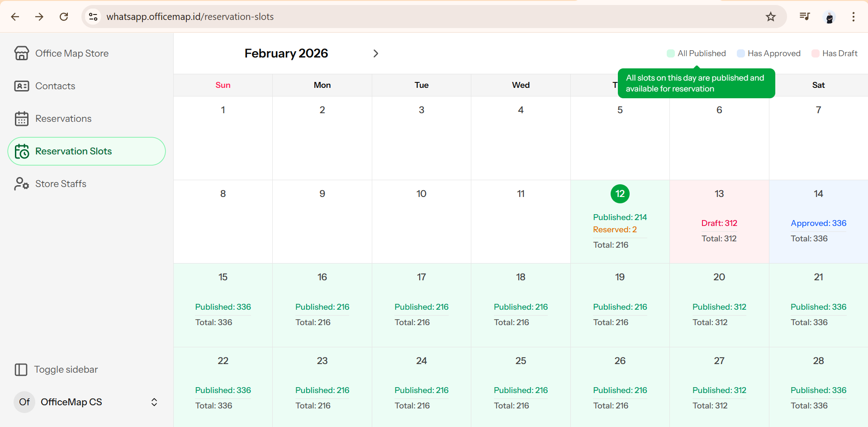Image resolution: width=868 pixels, height=427 pixels.
Task: Bookmark this page with the star icon
Action: 770,17
